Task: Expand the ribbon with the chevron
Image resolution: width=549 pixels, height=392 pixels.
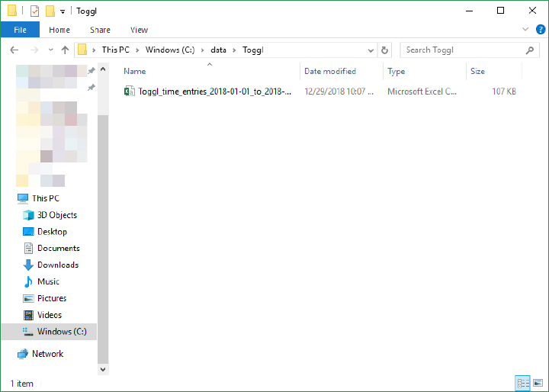Action: (x=525, y=30)
